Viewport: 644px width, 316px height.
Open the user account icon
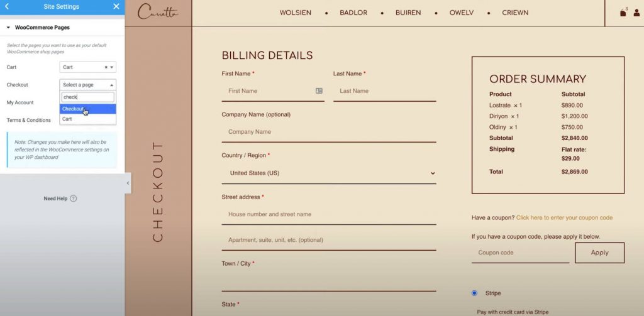[x=636, y=13]
